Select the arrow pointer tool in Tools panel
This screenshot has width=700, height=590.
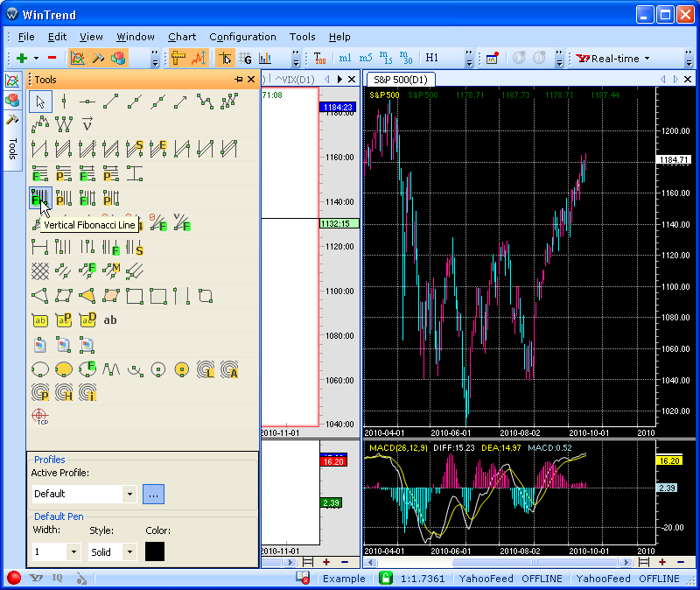pyautogui.click(x=40, y=102)
